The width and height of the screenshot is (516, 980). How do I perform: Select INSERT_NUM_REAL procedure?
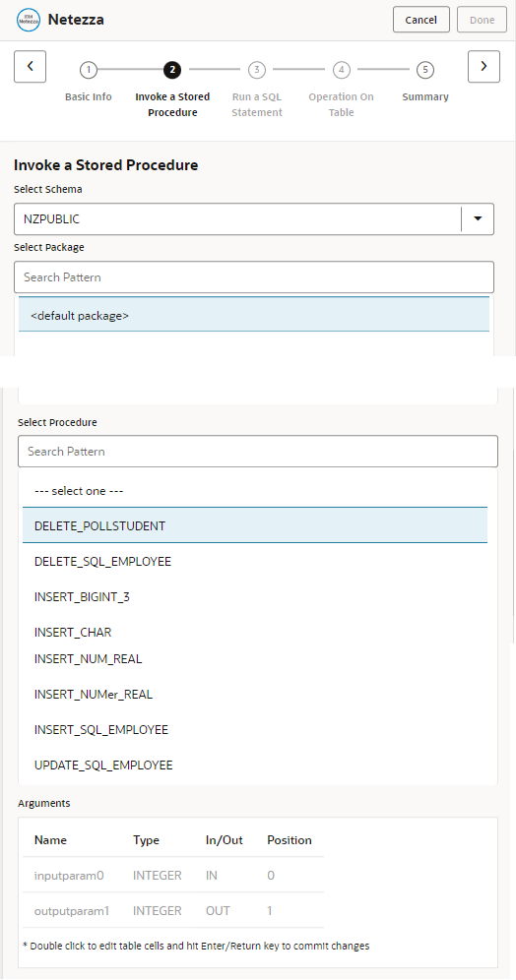(255, 659)
